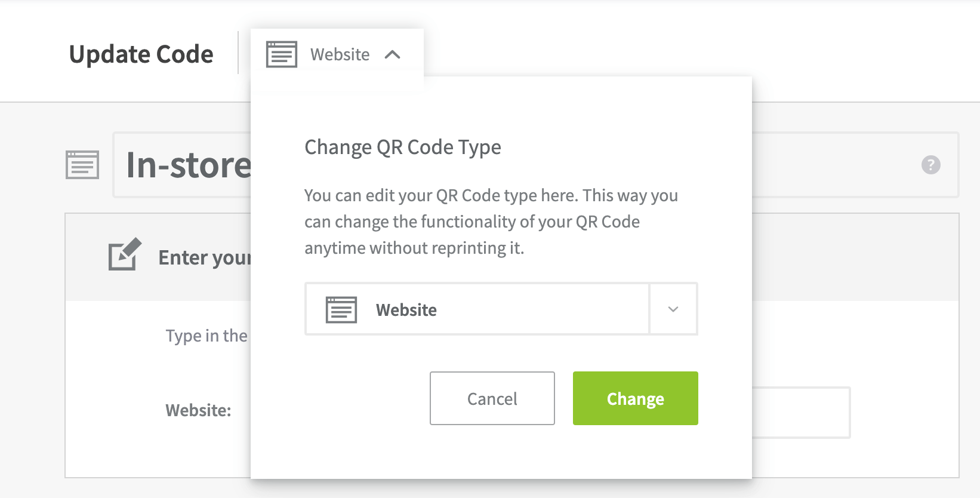Click the Change QR Code Type dialog title
This screenshot has width=980, height=498.
(402, 147)
